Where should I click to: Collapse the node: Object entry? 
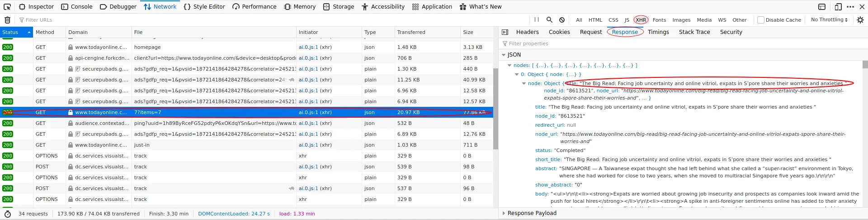524,84
